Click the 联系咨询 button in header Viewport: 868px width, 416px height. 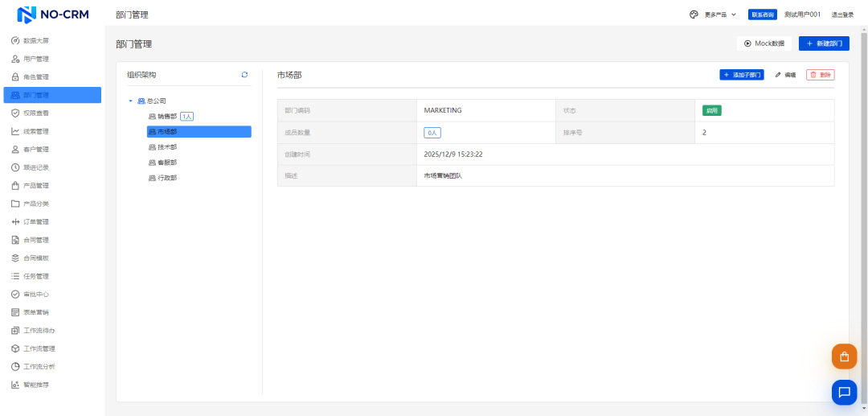[762, 14]
